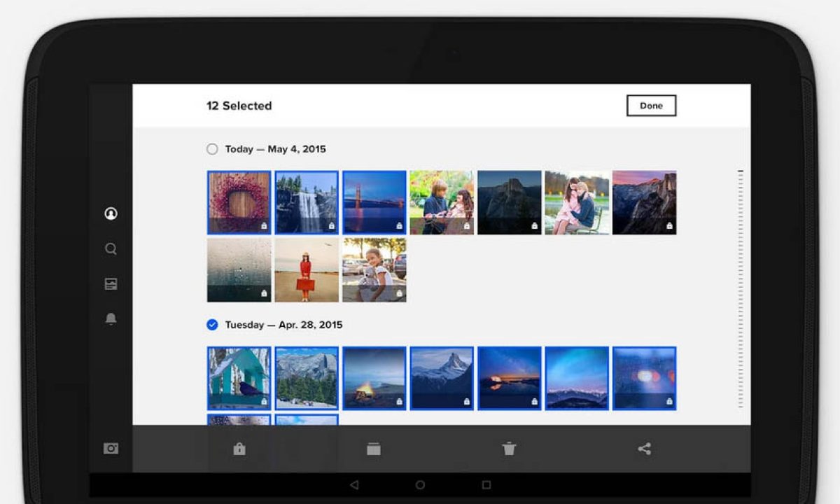This screenshot has height=504, width=840.
Task: Share the selected photos
Action: coord(645,449)
